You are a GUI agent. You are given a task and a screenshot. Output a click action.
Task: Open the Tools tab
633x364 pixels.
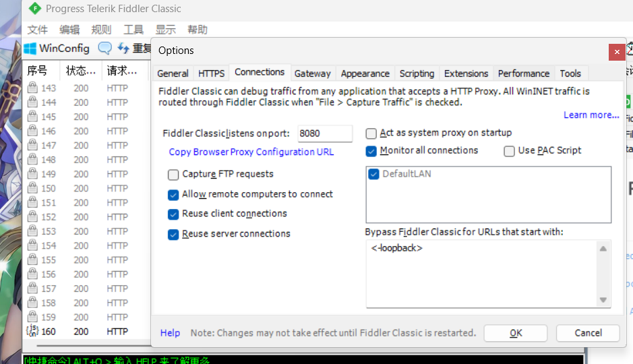coord(570,73)
